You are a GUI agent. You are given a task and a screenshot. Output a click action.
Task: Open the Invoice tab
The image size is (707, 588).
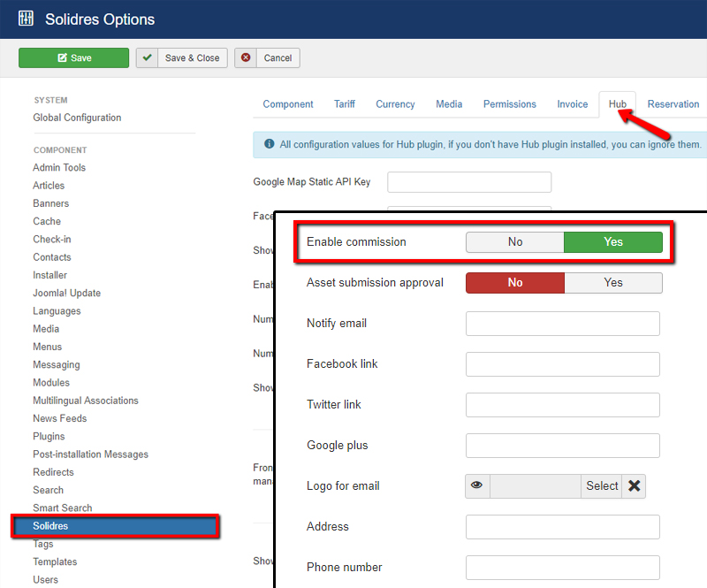[573, 103]
